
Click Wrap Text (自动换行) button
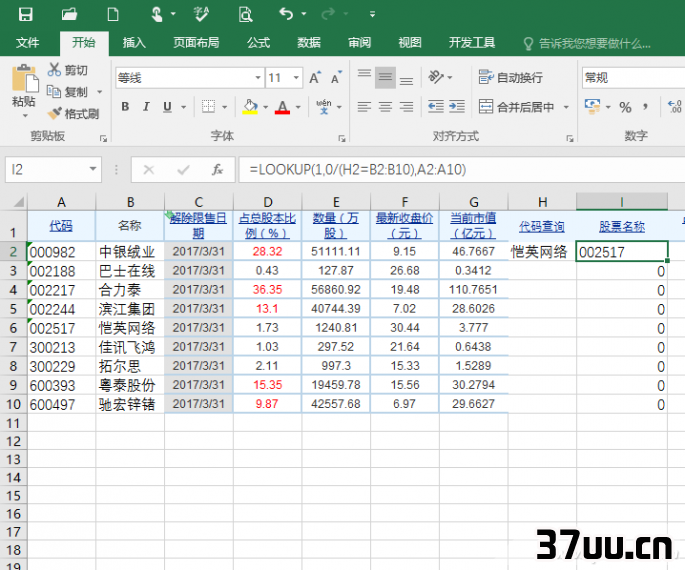[511, 77]
